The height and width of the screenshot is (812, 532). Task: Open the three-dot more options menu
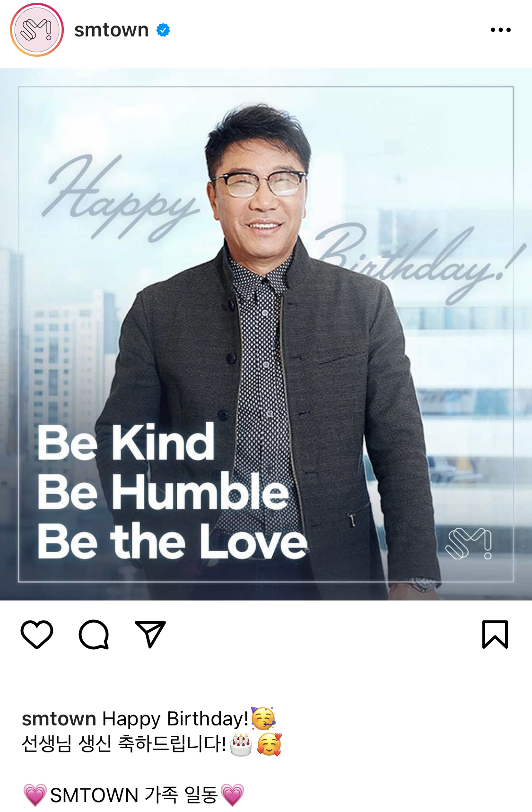[501, 30]
